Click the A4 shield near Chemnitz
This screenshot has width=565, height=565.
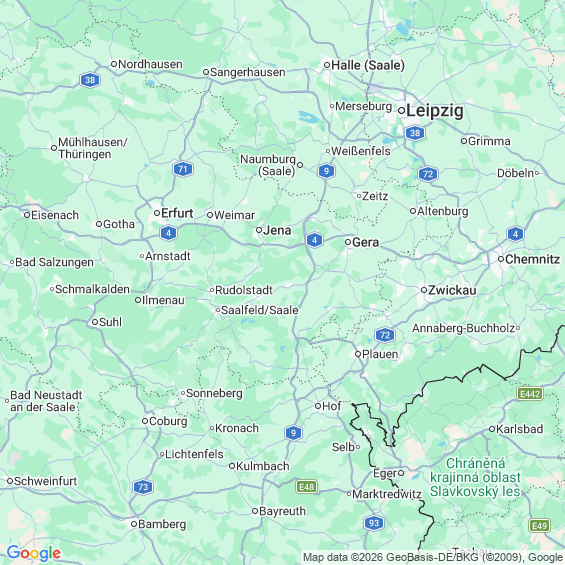[x=515, y=234]
